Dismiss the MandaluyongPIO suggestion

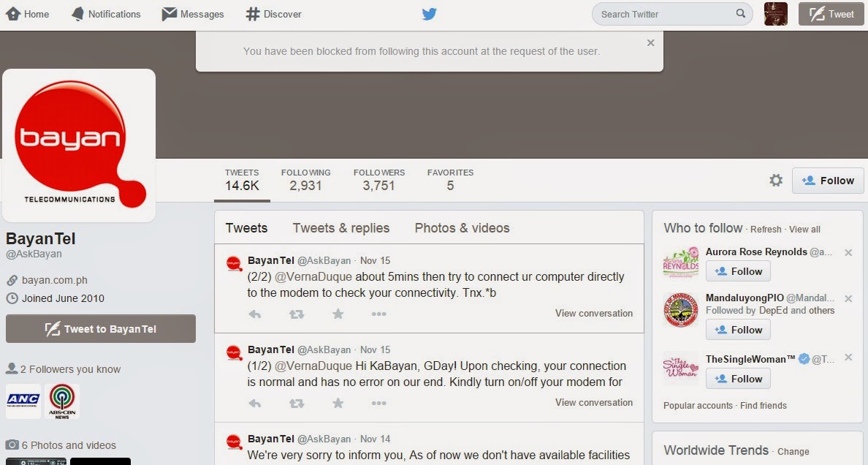click(x=848, y=298)
